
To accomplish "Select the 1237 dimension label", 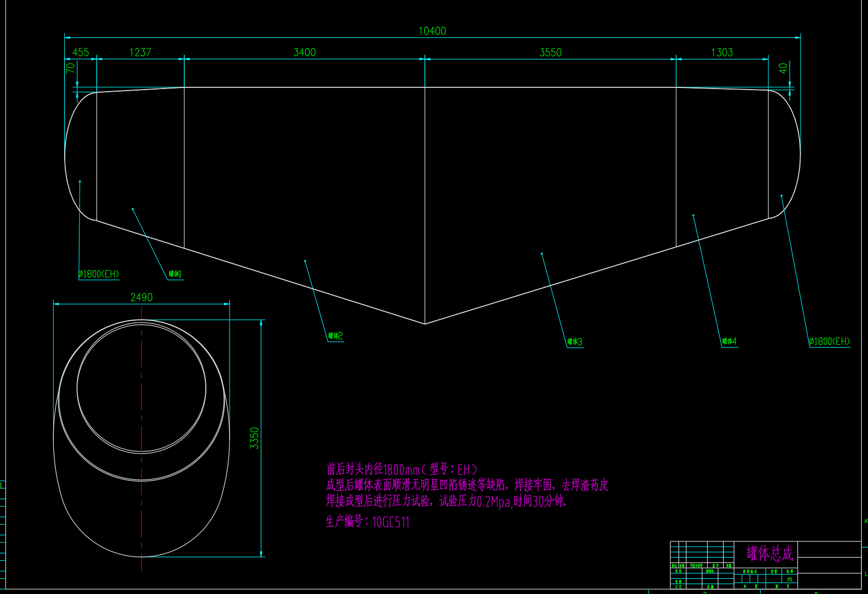I will click(140, 53).
